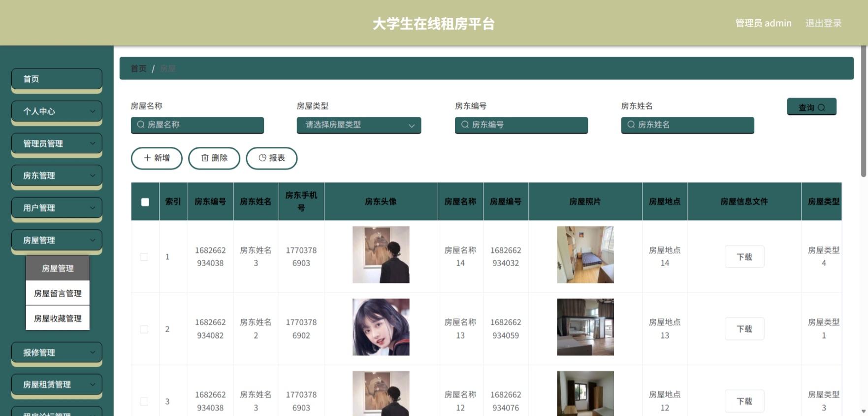This screenshot has width=868, height=416.
Task: Click the 房东手机号 column header
Action: [301, 202]
